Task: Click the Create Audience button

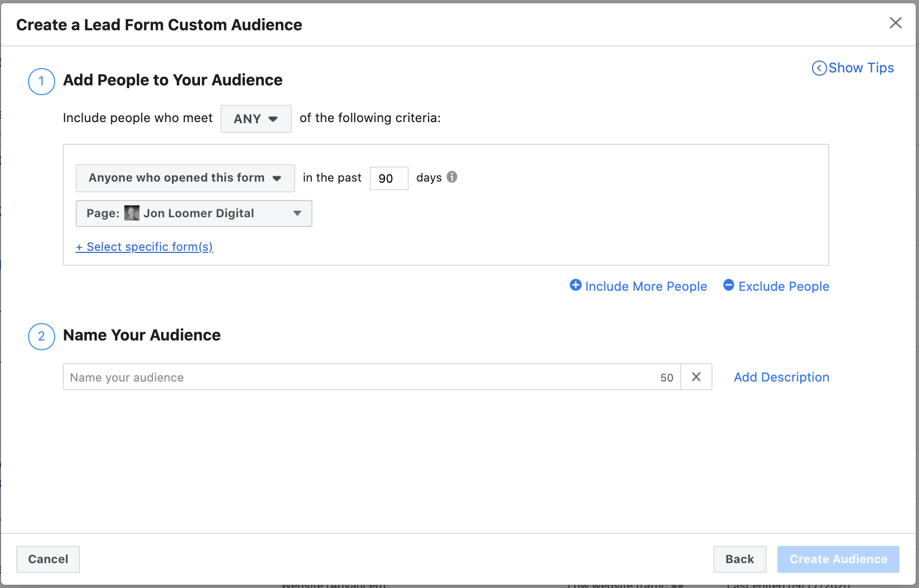Action: (838, 559)
